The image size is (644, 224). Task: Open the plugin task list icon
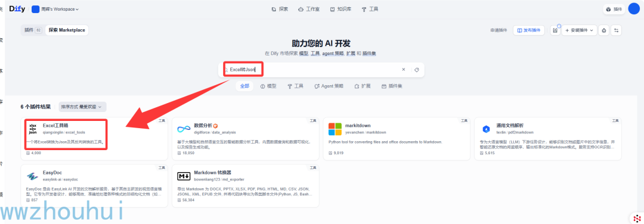[x=555, y=30]
